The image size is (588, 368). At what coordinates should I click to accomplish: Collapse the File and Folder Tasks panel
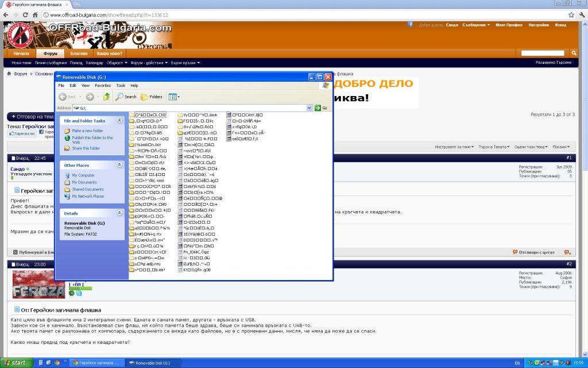coord(119,120)
